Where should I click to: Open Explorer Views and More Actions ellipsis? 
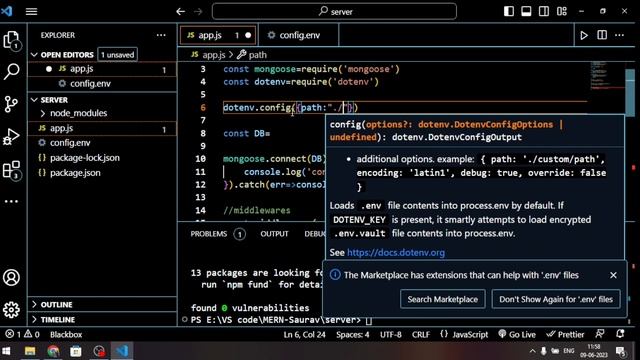pyautogui.click(x=161, y=35)
